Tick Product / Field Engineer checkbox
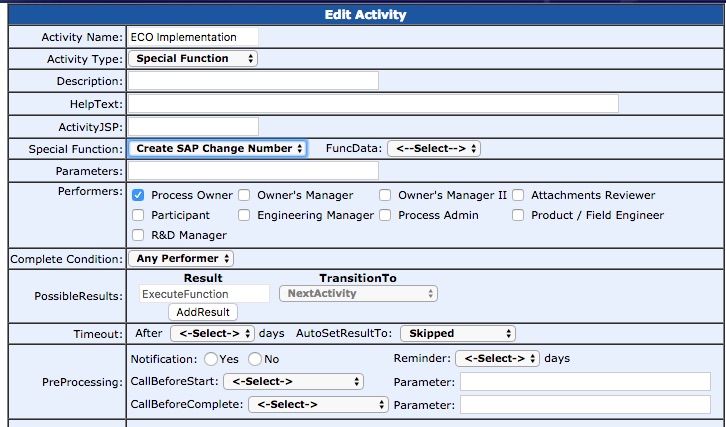 coord(518,215)
